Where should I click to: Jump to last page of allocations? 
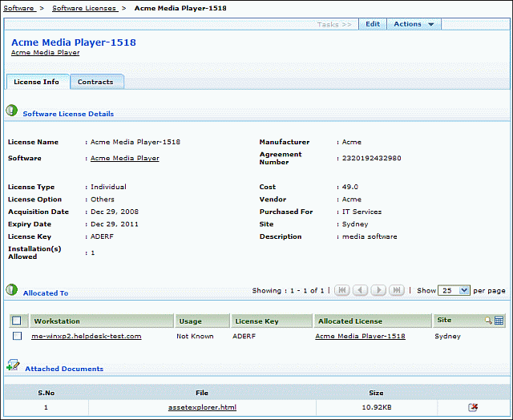coord(396,290)
